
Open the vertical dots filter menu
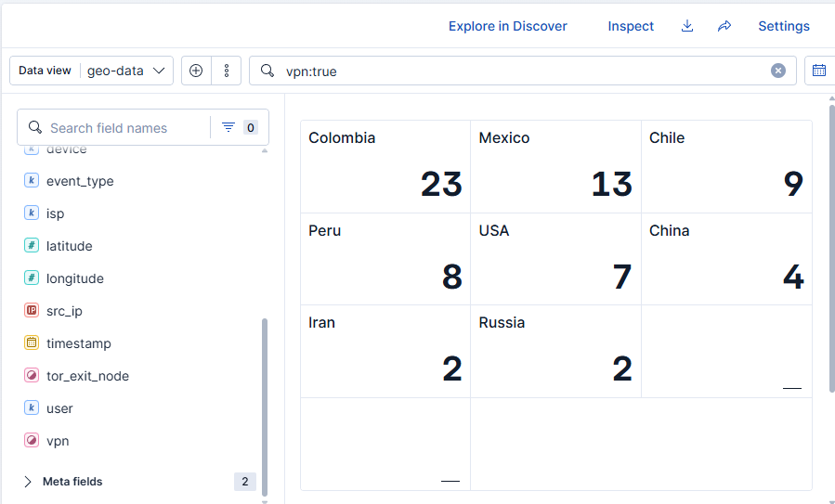227,71
